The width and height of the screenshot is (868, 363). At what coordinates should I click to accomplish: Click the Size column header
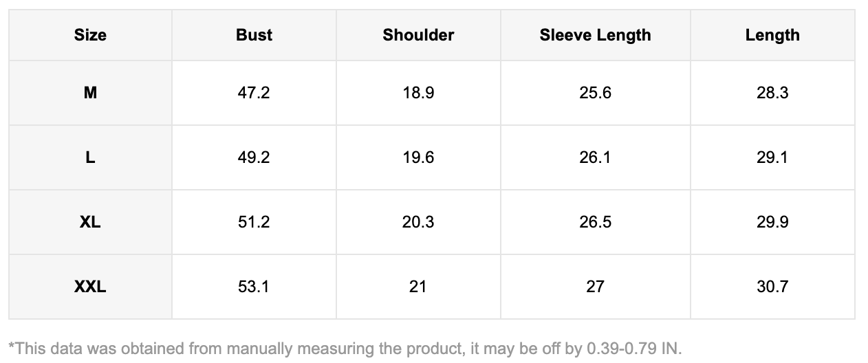[90, 35]
